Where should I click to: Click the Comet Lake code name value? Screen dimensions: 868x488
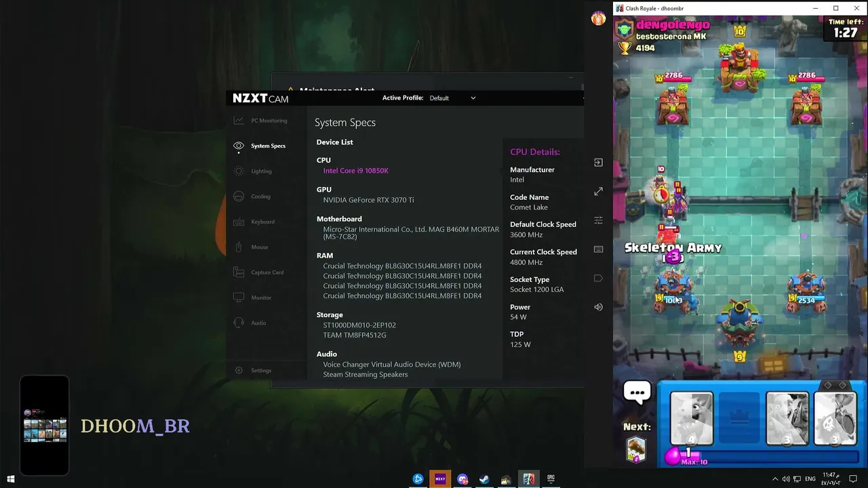point(529,207)
